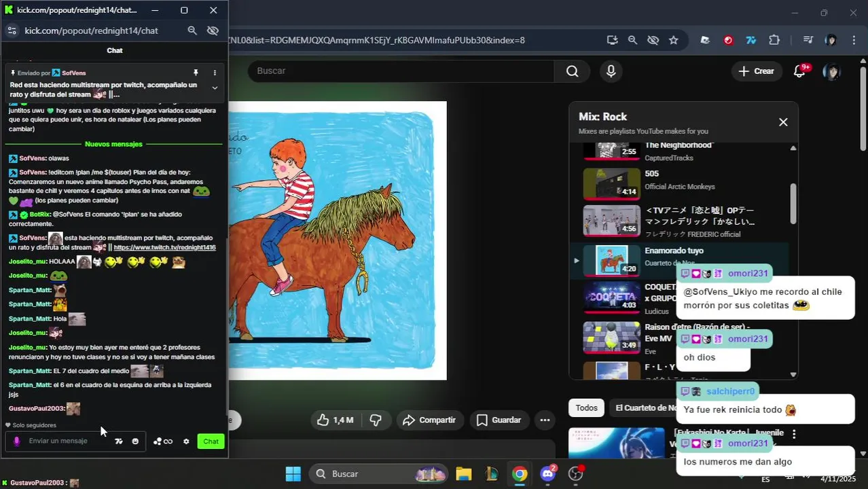This screenshot has height=489, width=868.
Task: Like the video with 1,4 M thumbs-up
Action: (x=335, y=420)
